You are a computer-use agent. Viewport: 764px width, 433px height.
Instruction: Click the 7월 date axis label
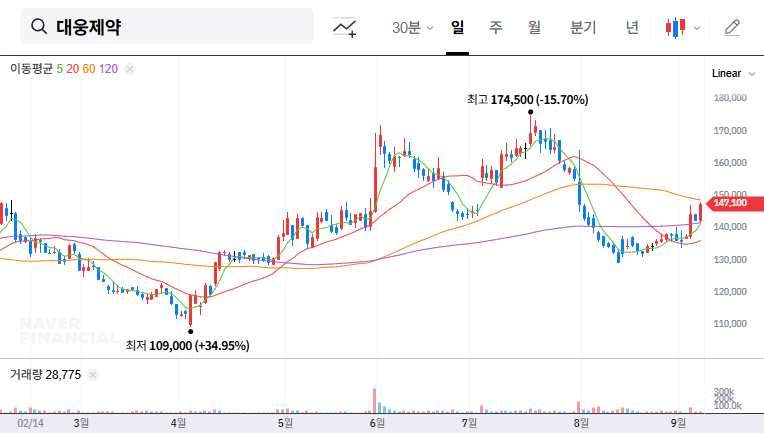click(x=469, y=423)
